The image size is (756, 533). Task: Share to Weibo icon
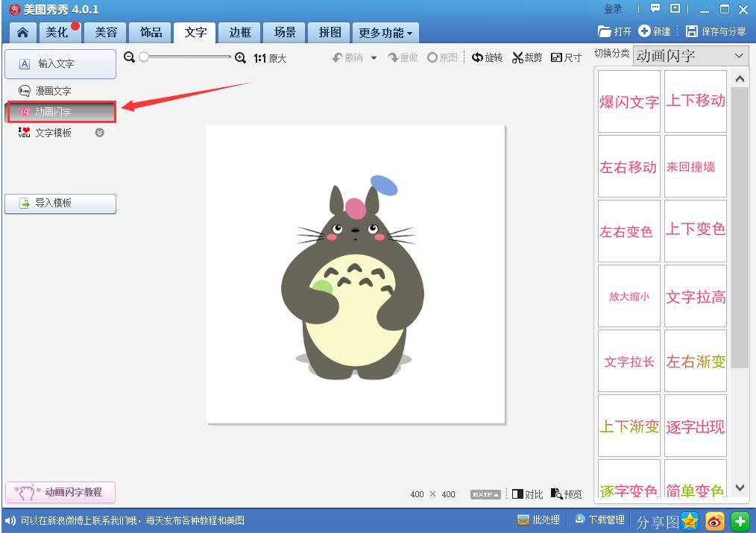click(714, 521)
